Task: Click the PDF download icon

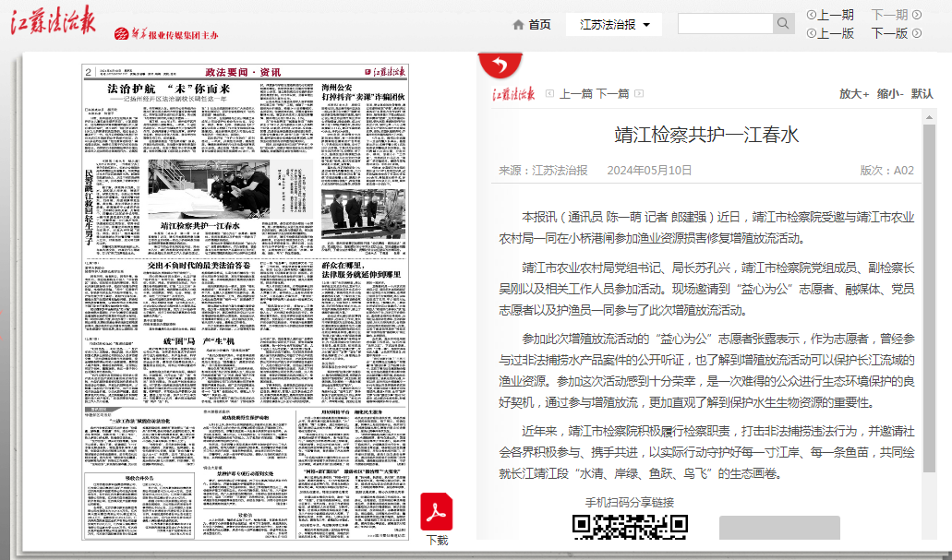Action: pyautogui.click(x=437, y=512)
